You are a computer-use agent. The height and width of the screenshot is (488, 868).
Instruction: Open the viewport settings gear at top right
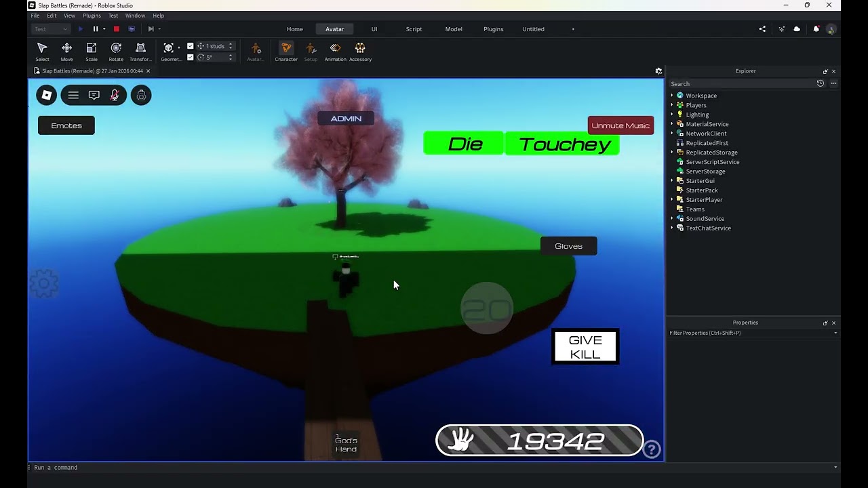658,71
